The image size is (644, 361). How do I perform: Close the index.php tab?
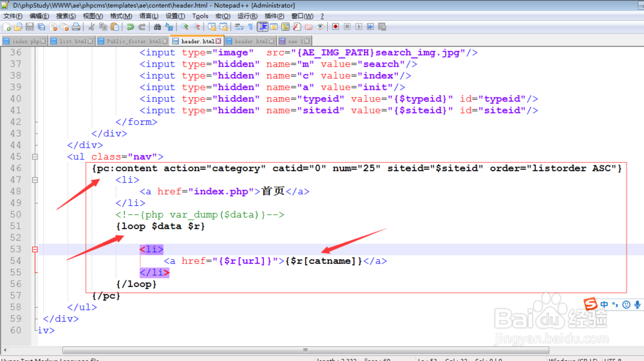(43, 41)
